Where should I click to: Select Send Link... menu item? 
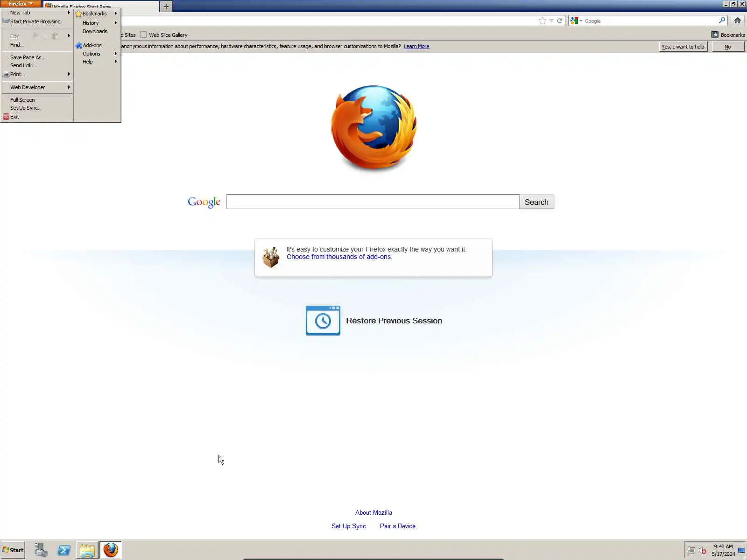36,65
